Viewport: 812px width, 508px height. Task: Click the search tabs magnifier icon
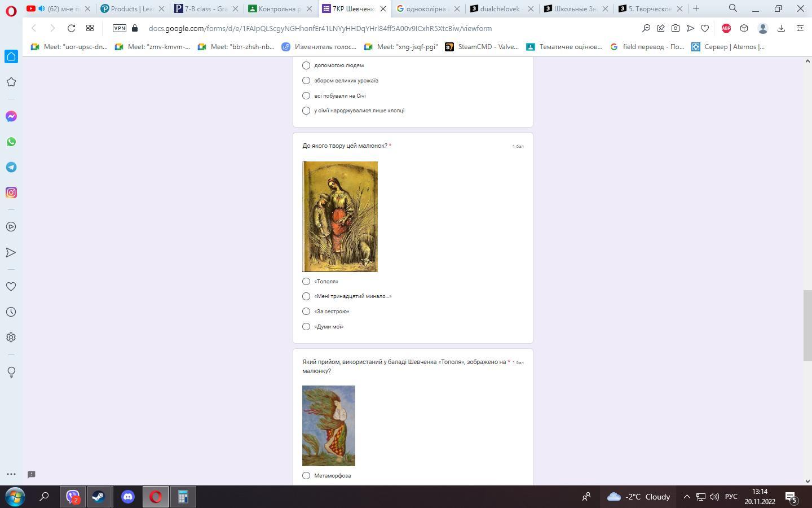(733, 8)
